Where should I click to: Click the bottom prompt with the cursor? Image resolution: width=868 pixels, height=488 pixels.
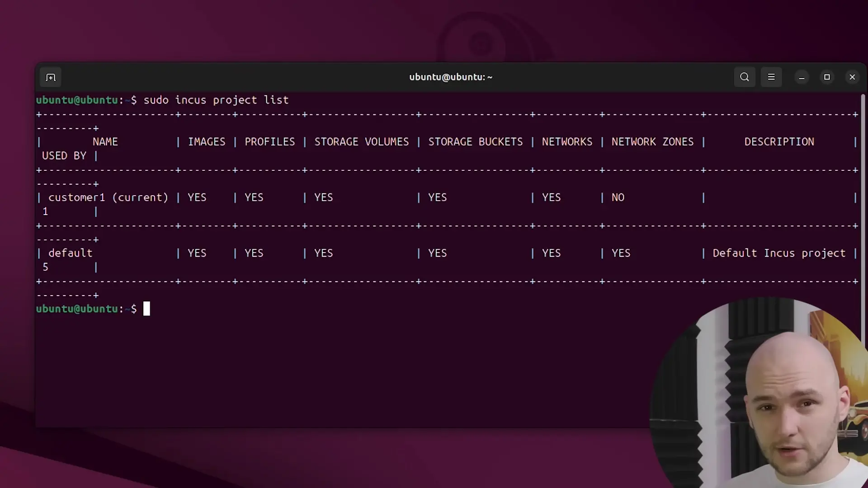93,309
